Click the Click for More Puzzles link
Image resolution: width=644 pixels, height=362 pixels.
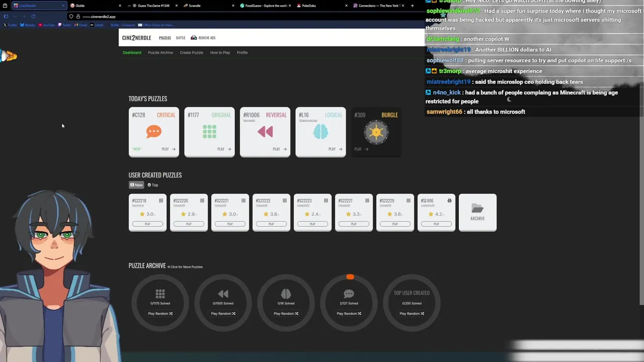point(185,267)
